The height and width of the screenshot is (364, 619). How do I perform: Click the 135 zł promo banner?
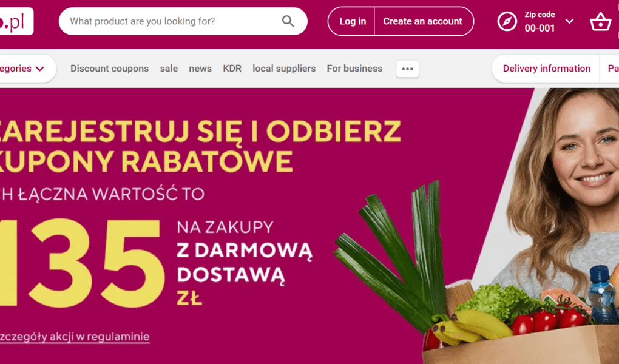click(309, 226)
